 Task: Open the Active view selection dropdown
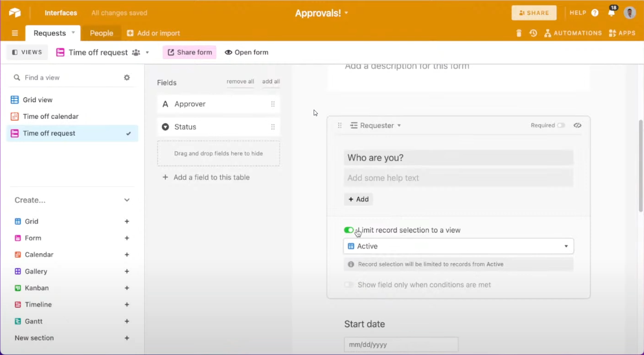[x=459, y=246]
